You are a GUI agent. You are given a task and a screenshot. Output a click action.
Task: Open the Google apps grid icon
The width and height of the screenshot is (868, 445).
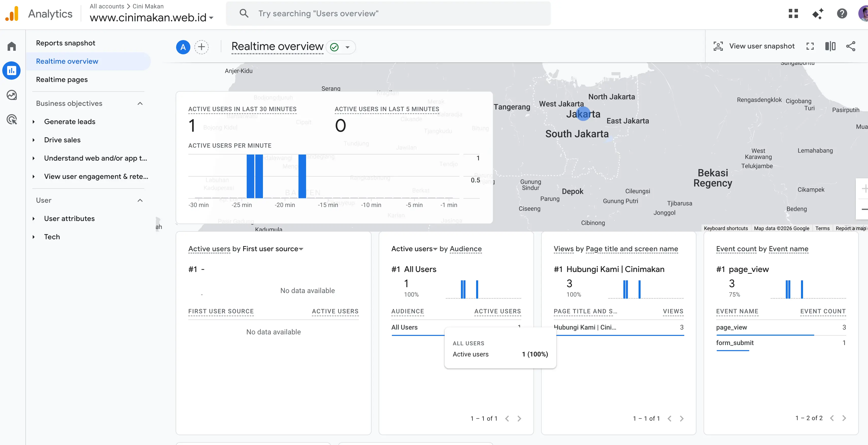pyautogui.click(x=793, y=13)
